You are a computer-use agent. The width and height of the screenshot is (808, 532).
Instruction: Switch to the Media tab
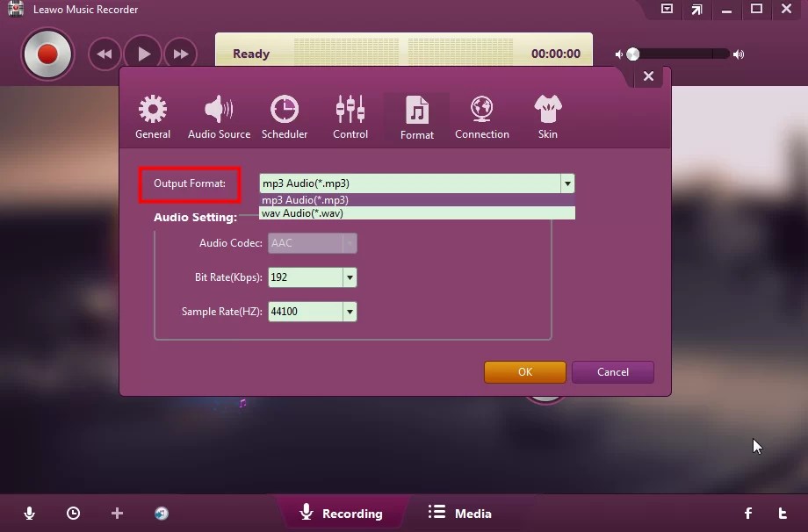point(459,513)
